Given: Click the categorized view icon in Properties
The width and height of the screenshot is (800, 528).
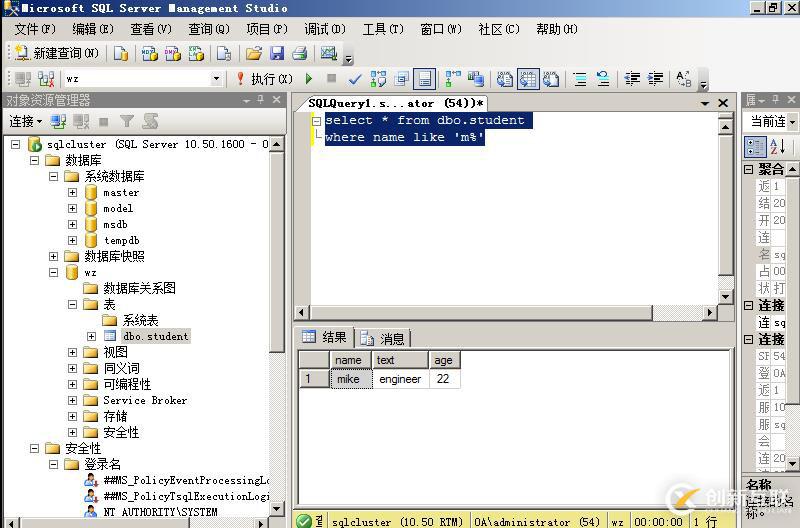Looking at the screenshot, I should 755,147.
